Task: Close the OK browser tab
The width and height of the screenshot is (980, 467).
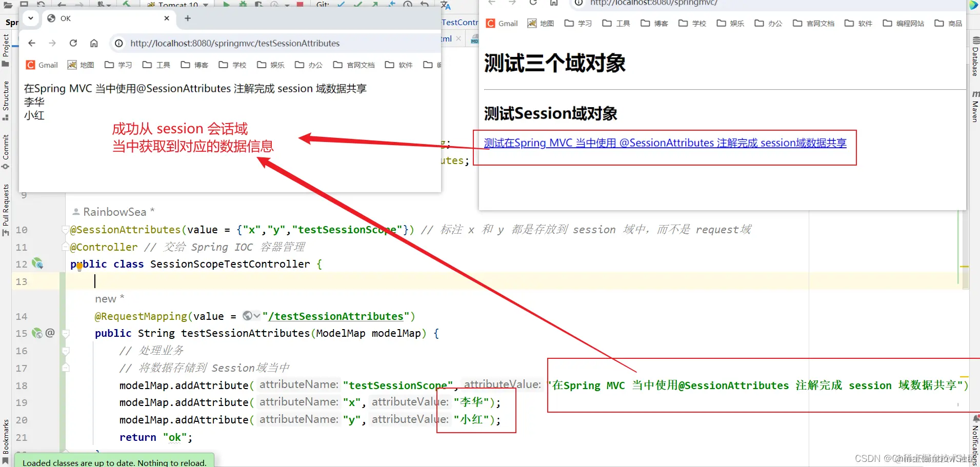Action: (x=167, y=18)
